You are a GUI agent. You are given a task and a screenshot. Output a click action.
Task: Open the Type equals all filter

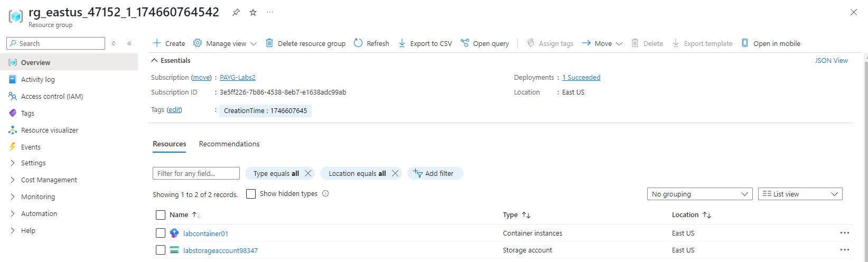tap(276, 173)
